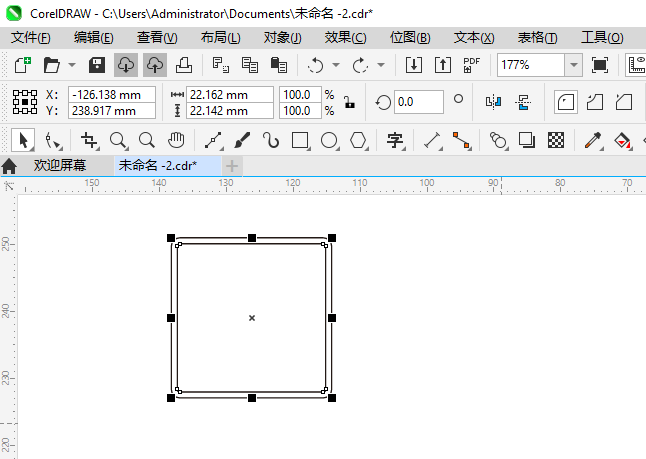Select the Smart drawing curve tool
The height and width of the screenshot is (459, 646).
coord(271,141)
